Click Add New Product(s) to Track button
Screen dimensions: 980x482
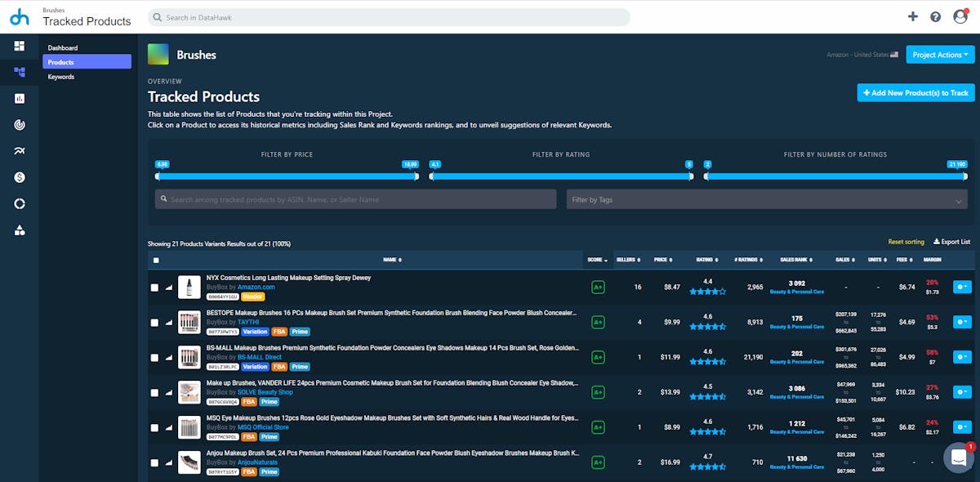[915, 93]
